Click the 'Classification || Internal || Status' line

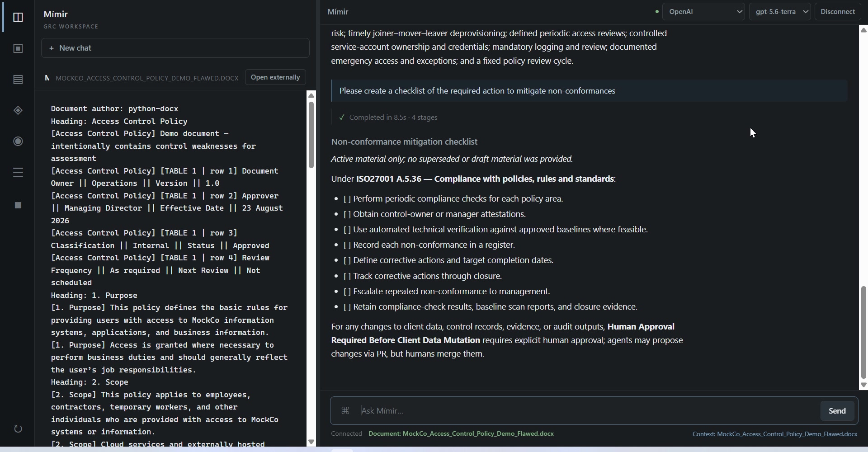160,245
